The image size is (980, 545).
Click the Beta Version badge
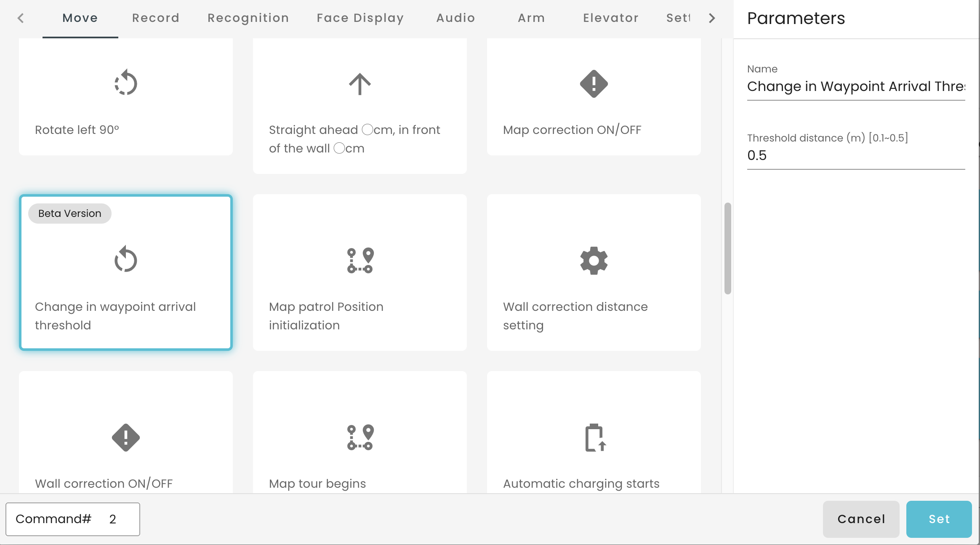point(70,214)
